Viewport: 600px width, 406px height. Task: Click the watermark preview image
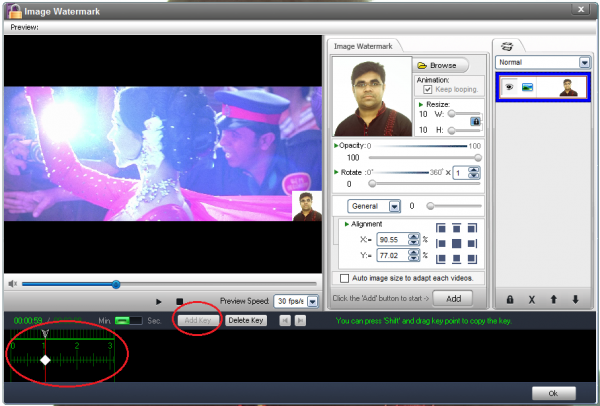[372, 97]
